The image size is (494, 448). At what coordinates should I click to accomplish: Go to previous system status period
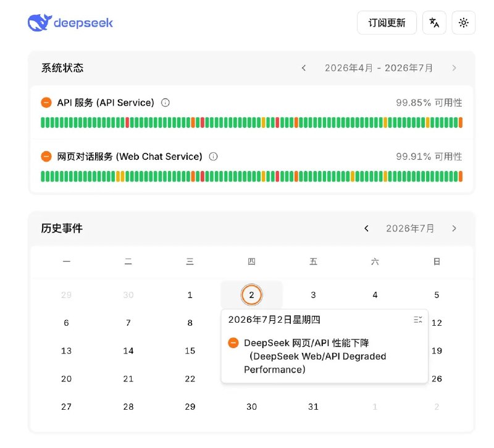[304, 68]
